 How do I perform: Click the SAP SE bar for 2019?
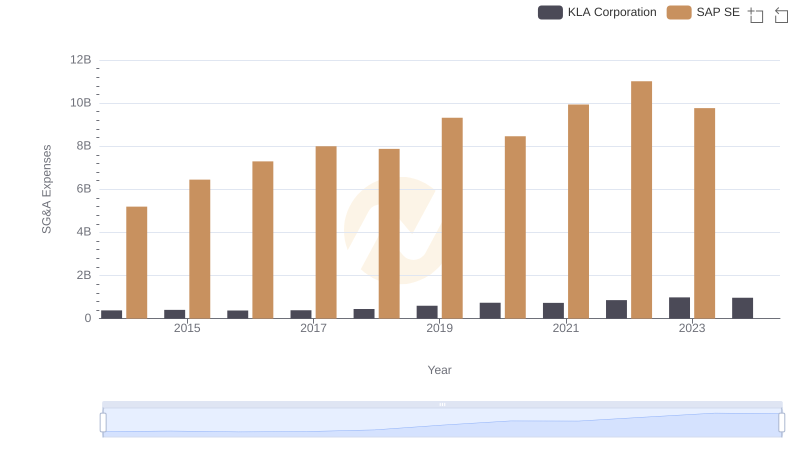(452, 218)
